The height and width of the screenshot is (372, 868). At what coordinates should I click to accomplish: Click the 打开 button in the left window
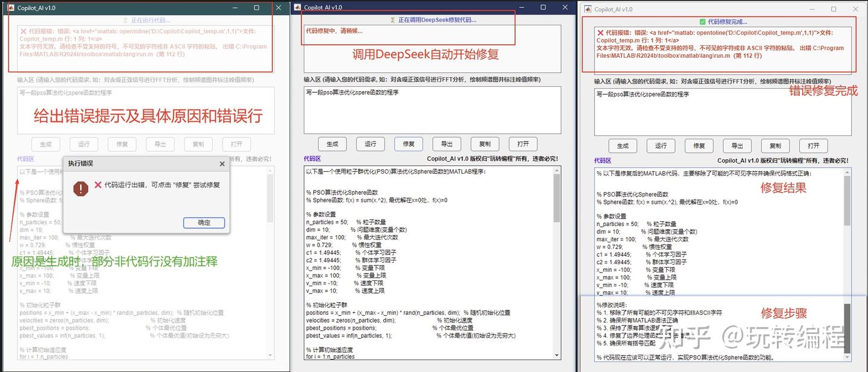tap(236, 144)
